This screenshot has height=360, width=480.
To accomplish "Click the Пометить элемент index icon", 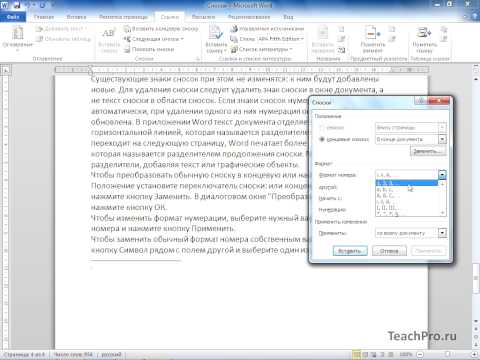I will [x=373, y=40].
